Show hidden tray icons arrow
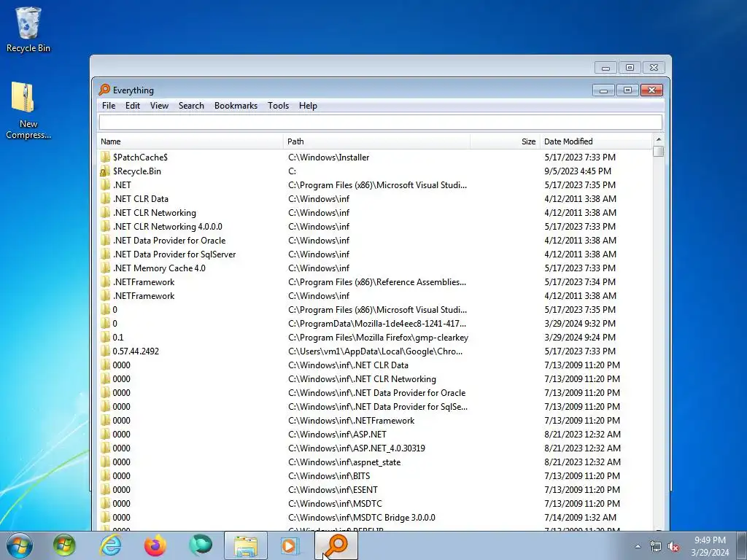747x560 pixels. pyautogui.click(x=638, y=547)
